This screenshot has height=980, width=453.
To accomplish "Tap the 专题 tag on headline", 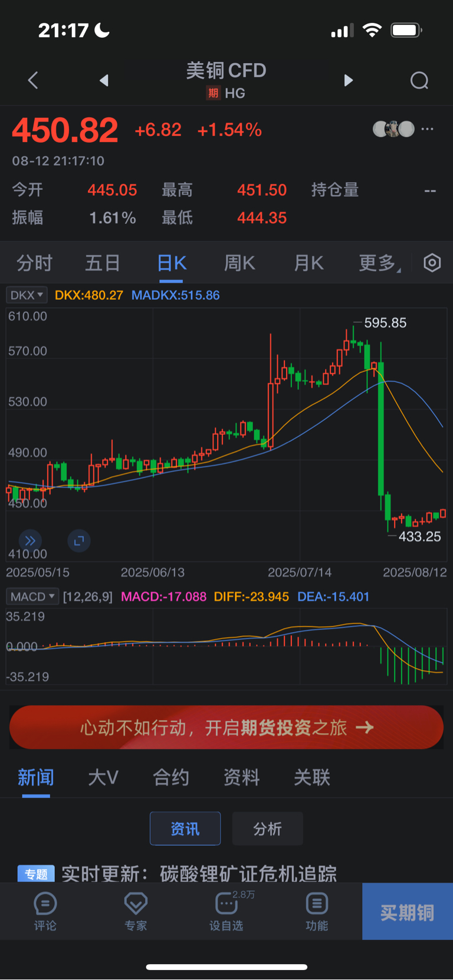I will click(x=36, y=873).
